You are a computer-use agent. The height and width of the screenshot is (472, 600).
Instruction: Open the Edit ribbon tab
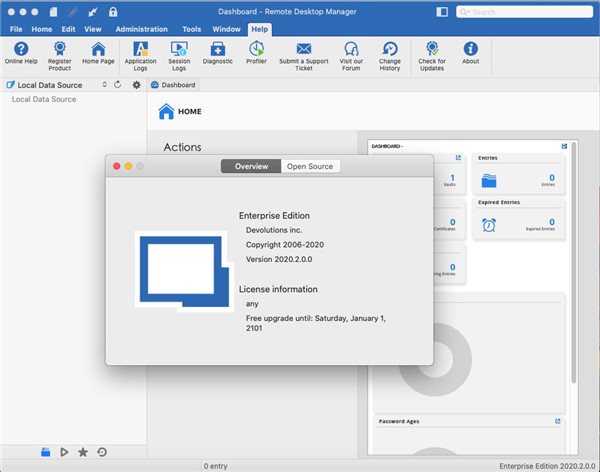click(x=68, y=29)
